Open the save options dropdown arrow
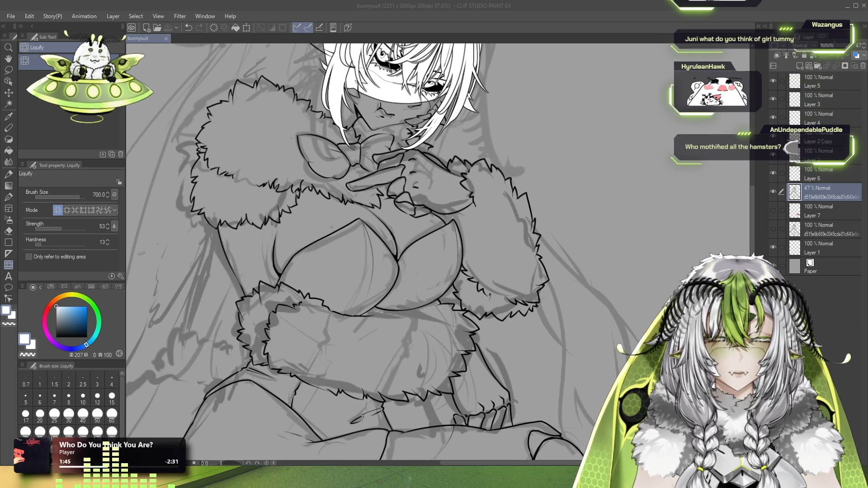868x488 pixels. coord(176,28)
